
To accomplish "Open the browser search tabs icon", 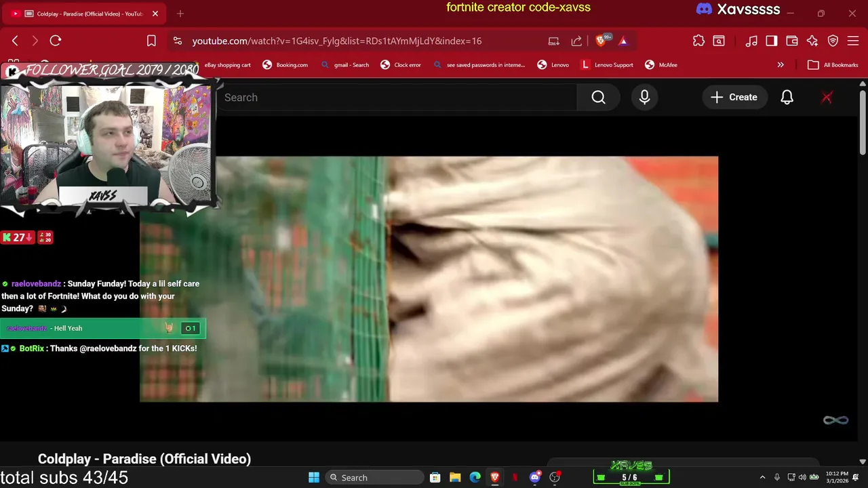I will [x=719, y=41].
